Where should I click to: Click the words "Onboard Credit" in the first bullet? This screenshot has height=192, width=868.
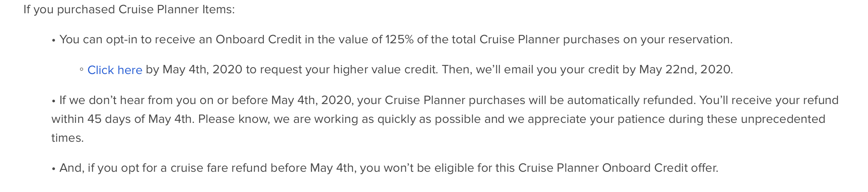click(259, 39)
